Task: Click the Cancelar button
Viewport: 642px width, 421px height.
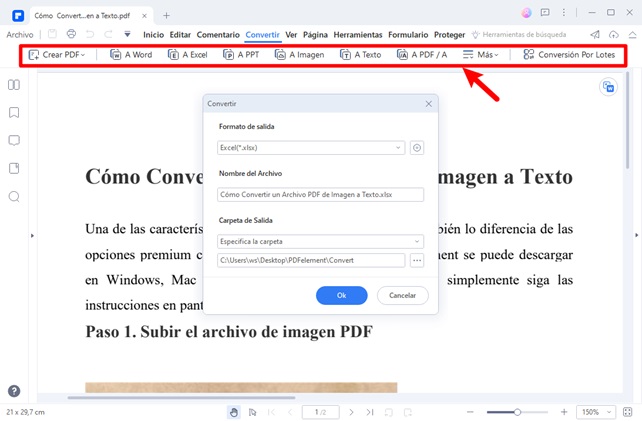Action: (402, 295)
